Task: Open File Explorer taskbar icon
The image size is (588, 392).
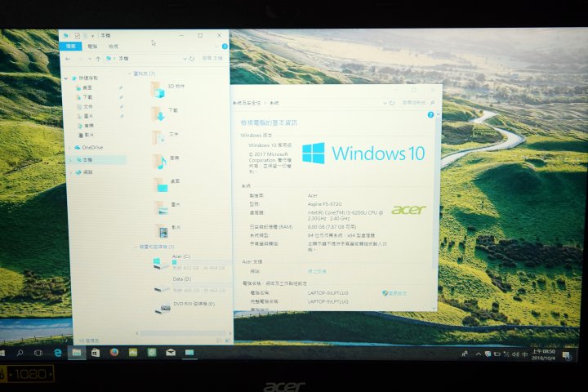Action: pos(77,353)
